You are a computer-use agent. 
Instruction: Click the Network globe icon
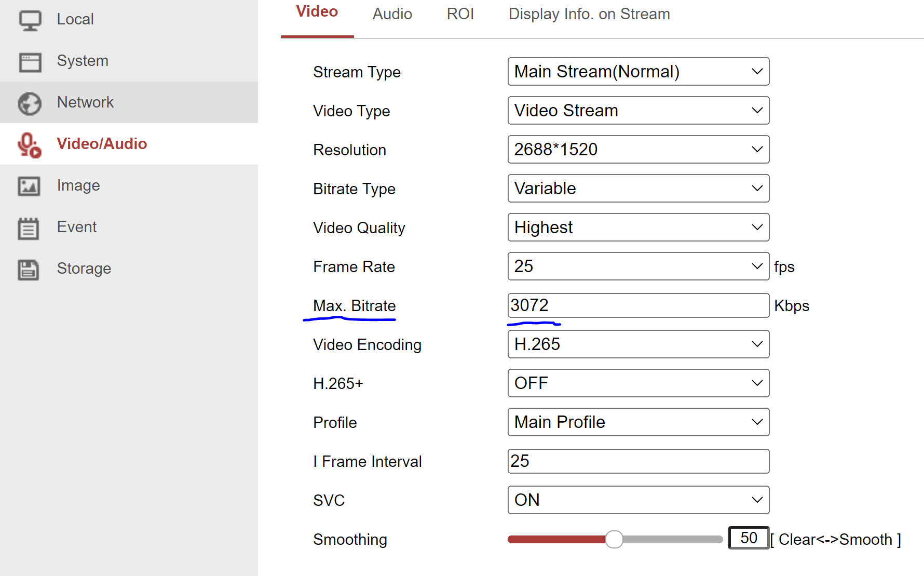30,103
